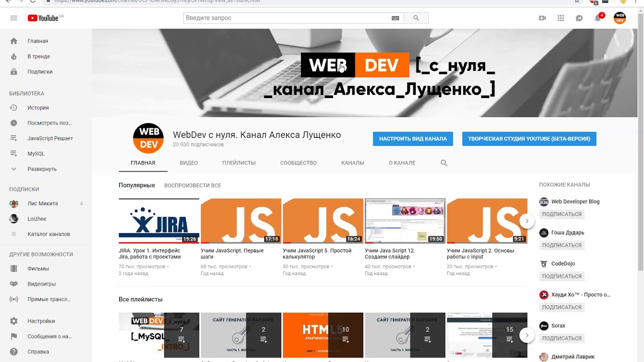Image resolution: width=644 pixels, height=362 pixels.
Task: Open Прямые трансляции section
Action: click(46, 299)
